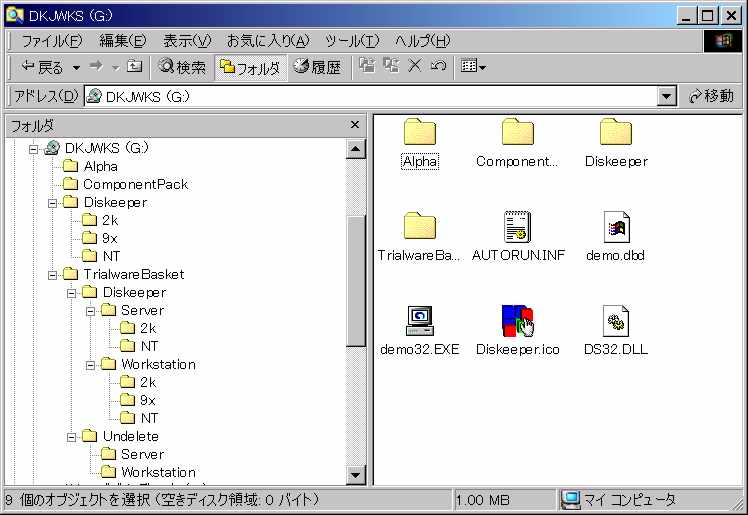Collapse the Undelete tree node
The height and width of the screenshot is (515, 748).
tap(71, 437)
